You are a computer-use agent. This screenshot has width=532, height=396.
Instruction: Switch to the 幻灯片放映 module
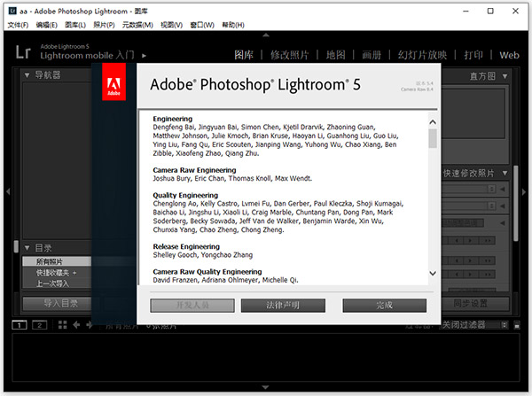422,55
